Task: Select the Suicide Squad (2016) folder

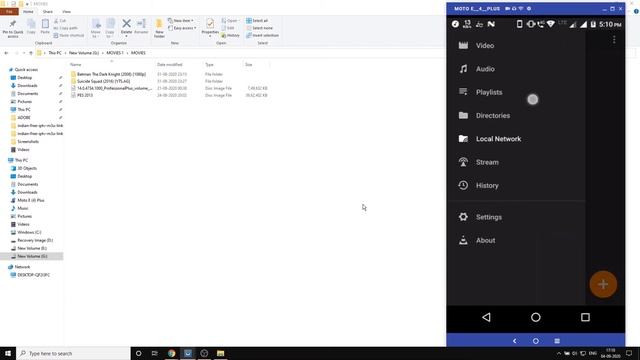Action: (103, 81)
